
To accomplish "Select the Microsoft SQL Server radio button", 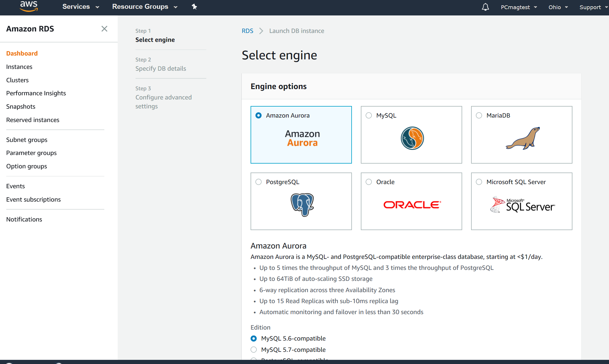I will [479, 182].
